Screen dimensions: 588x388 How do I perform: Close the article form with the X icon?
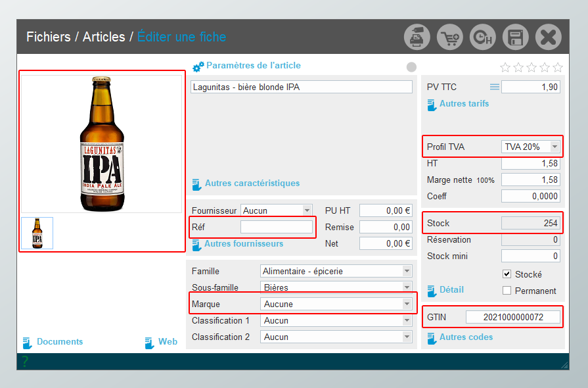tap(548, 37)
